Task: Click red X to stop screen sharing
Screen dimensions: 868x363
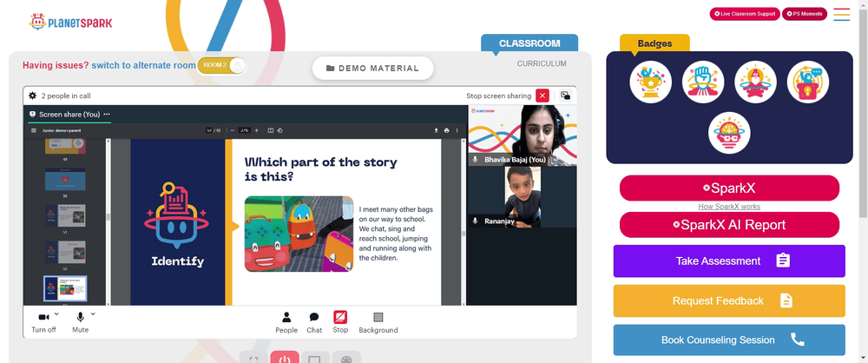Action: tap(542, 96)
